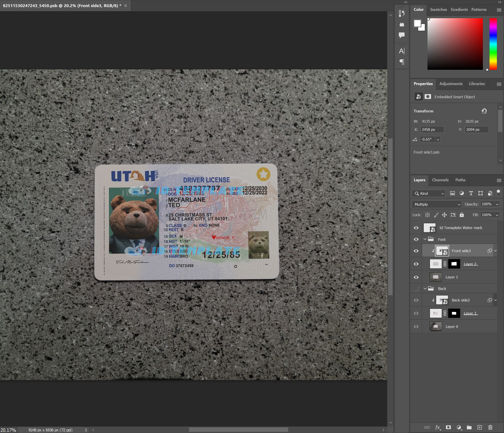Open the Kind filter dropdown
504x433 pixels.
428,194
